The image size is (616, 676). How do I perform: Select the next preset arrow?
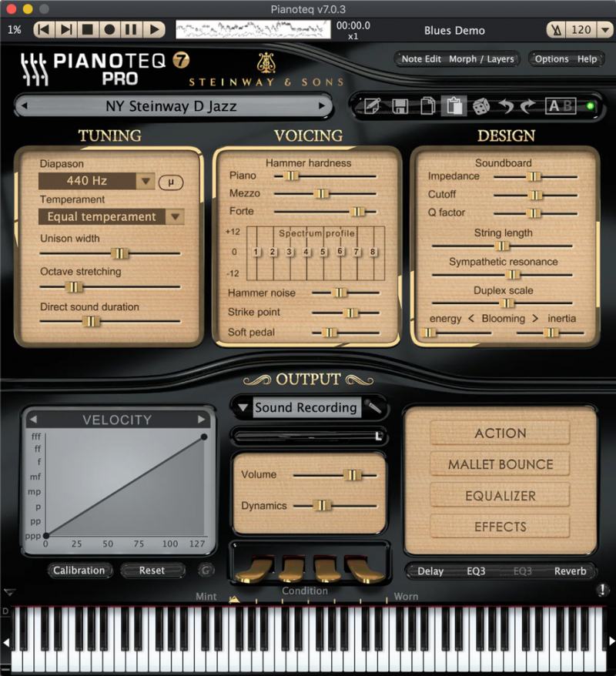[321, 105]
